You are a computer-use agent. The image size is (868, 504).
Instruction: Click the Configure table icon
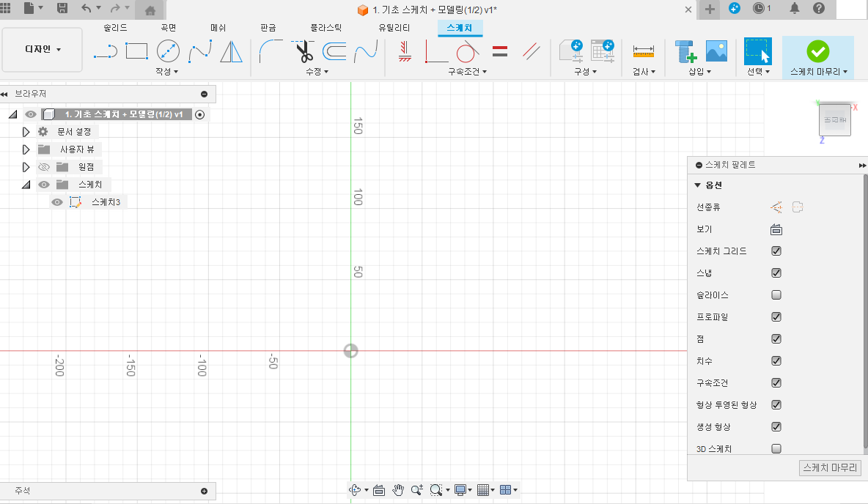tap(603, 51)
